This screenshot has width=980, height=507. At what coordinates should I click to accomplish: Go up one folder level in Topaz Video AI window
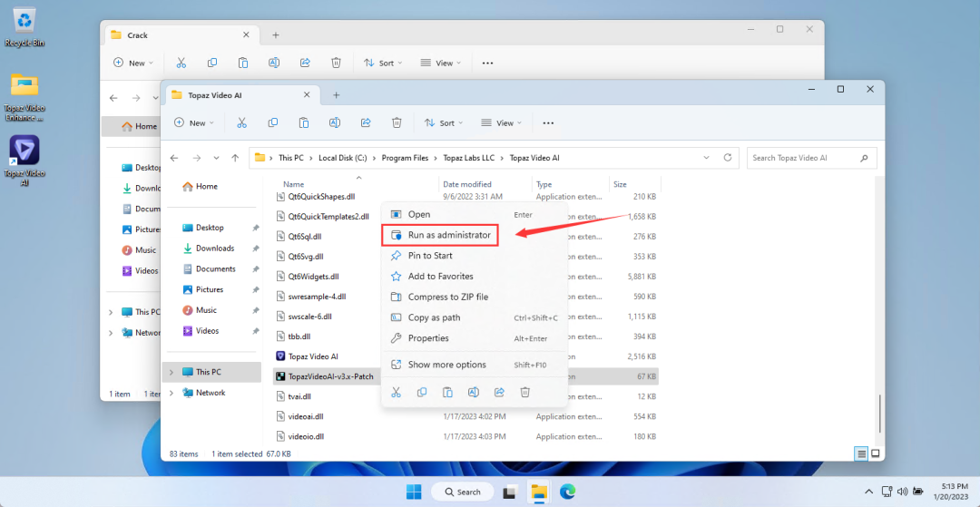235,158
